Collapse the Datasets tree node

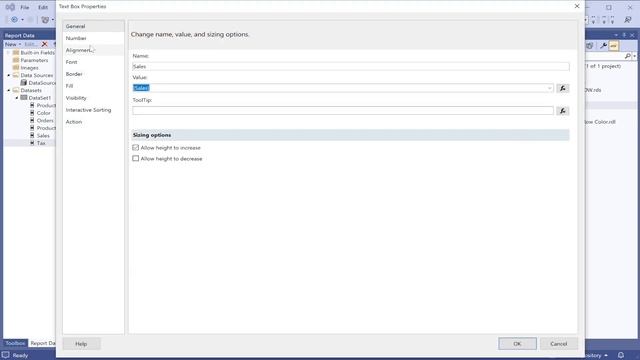click(9, 90)
